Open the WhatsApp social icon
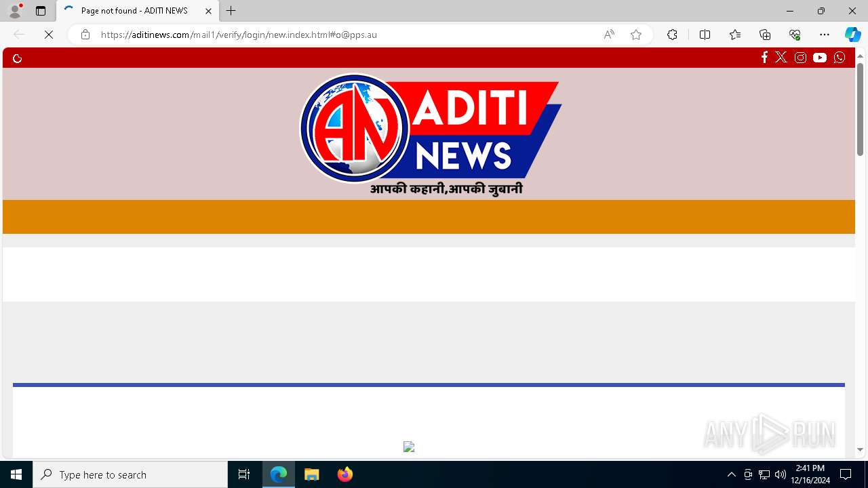The height and width of the screenshot is (488, 868). pyautogui.click(x=840, y=58)
